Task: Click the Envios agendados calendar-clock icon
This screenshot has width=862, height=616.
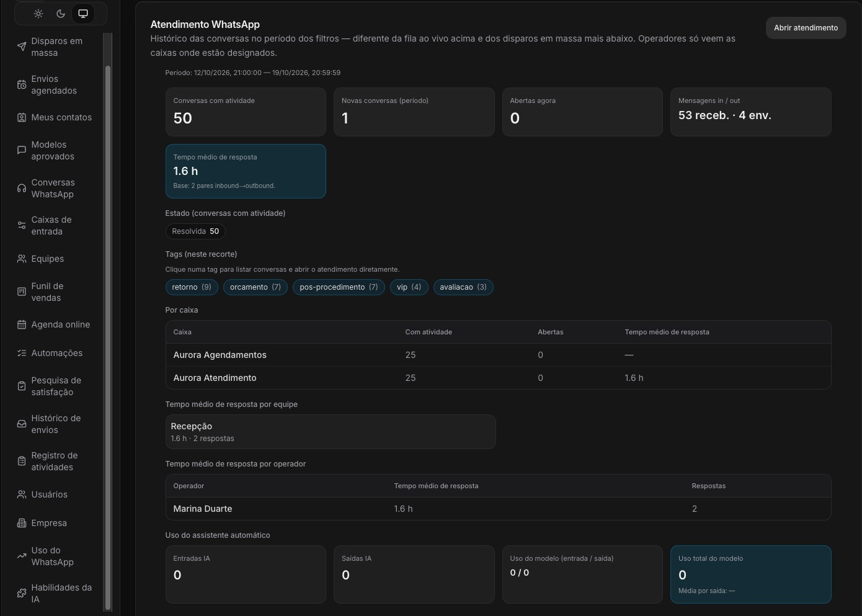Action: (x=22, y=85)
